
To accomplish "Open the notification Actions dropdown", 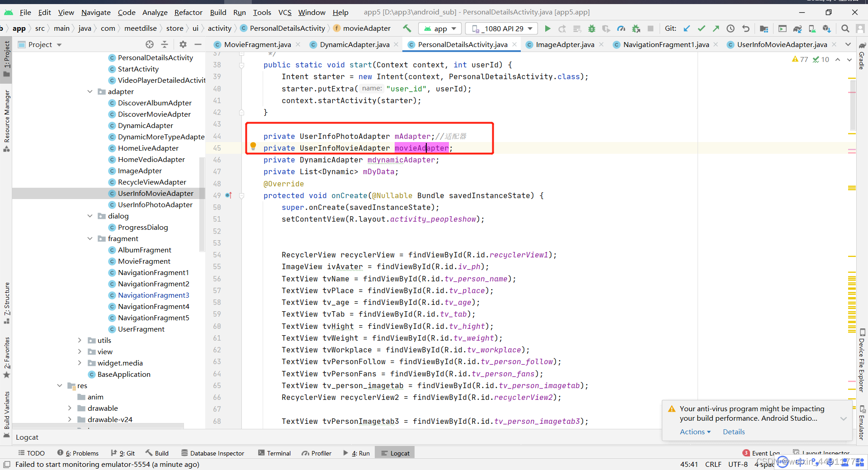I will click(695, 432).
